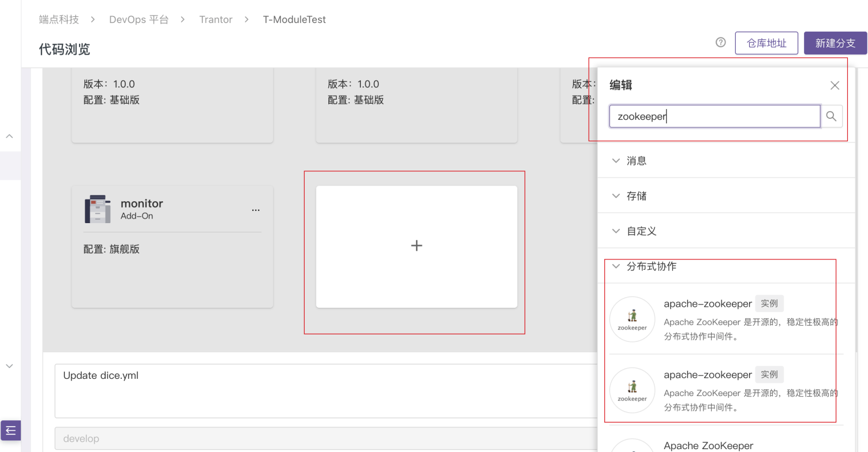Image resolution: width=868 pixels, height=452 pixels.
Task: Click the zookeeper search input field
Action: (x=714, y=116)
